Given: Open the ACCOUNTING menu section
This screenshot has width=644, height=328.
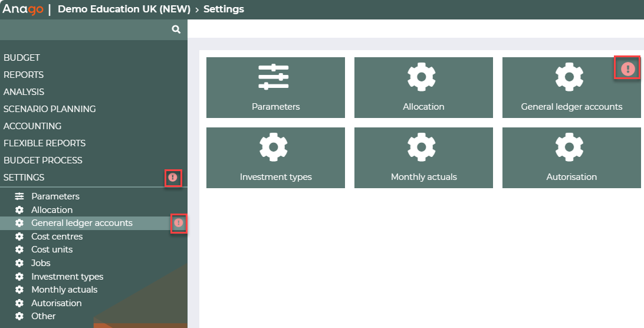Looking at the screenshot, I should pos(32,126).
